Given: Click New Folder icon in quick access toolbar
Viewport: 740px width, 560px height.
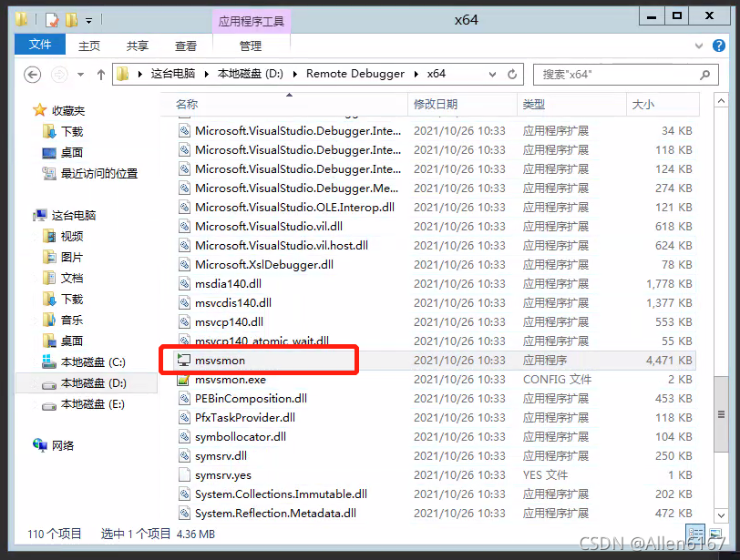Looking at the screenshot, I should pos(71,20).
